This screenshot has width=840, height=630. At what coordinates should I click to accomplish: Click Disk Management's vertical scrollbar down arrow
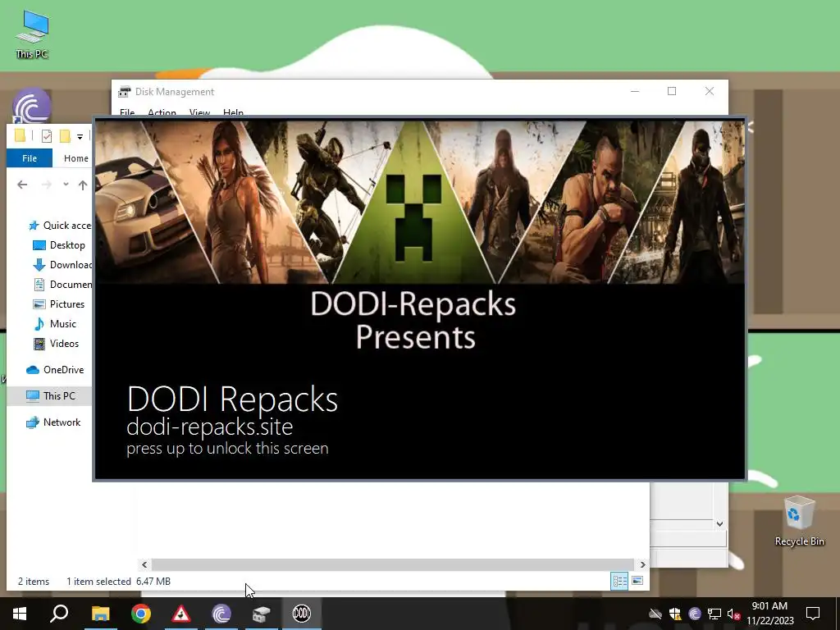(x=720, y=524)
